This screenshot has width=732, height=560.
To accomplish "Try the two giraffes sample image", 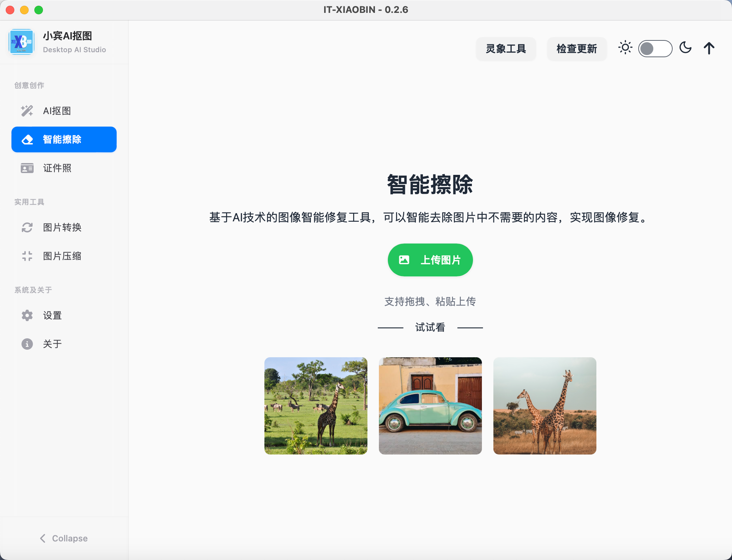I will point(545,406).
